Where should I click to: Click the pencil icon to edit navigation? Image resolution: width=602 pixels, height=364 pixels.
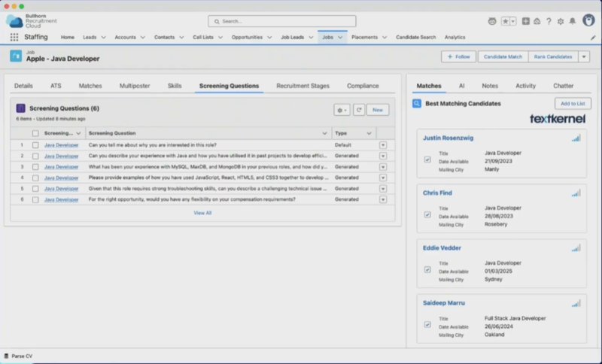pos(592,37)
